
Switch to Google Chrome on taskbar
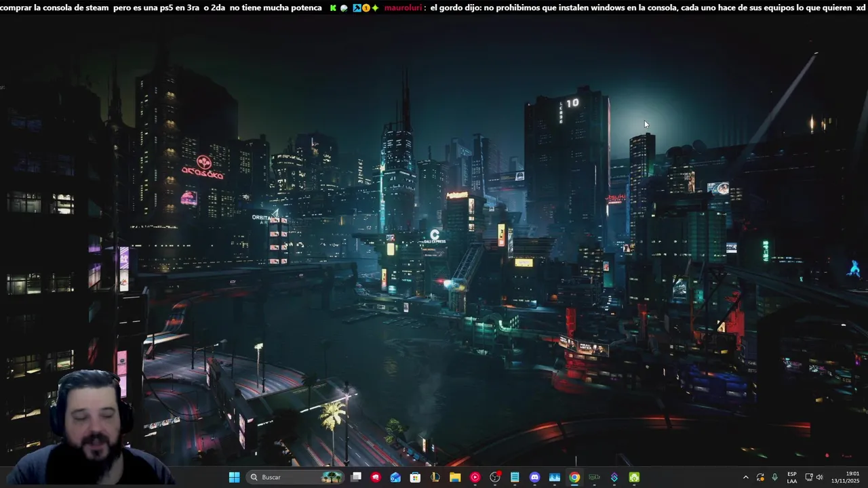tap(574, 477)
